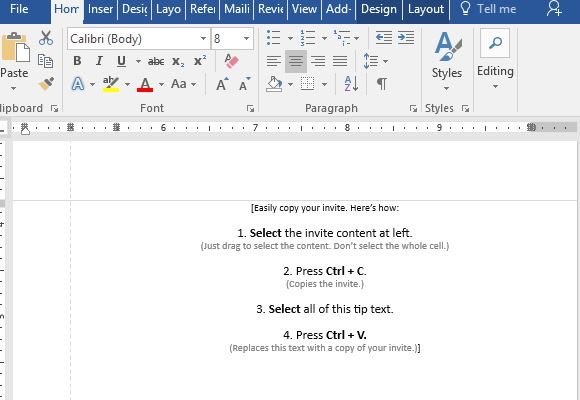The height and width of the screenshot is (400, 580).
Task: Toggle Superscript formatting
Action: click(200, 61)
